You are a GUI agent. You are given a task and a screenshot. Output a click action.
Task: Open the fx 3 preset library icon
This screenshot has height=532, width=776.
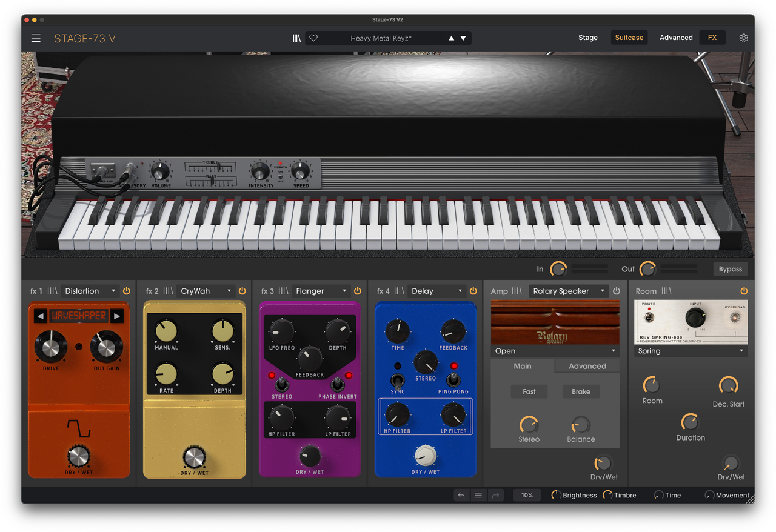click(283, 291)
